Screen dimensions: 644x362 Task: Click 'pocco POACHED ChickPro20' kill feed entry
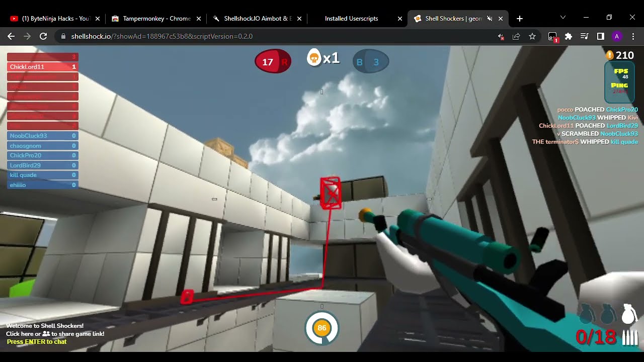tap(598, 110)
